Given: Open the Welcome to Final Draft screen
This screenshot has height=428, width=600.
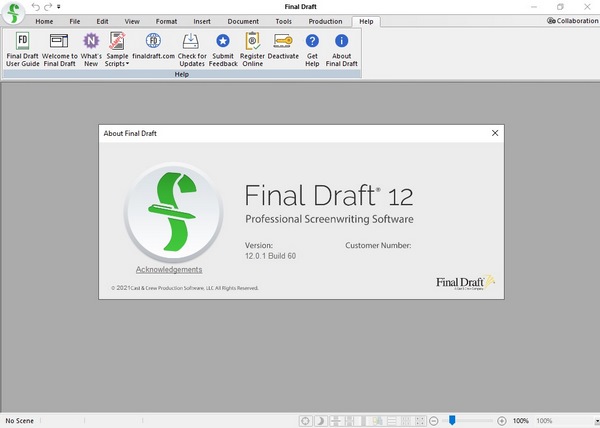Looking at the screenshot, I should coord(59,50).
